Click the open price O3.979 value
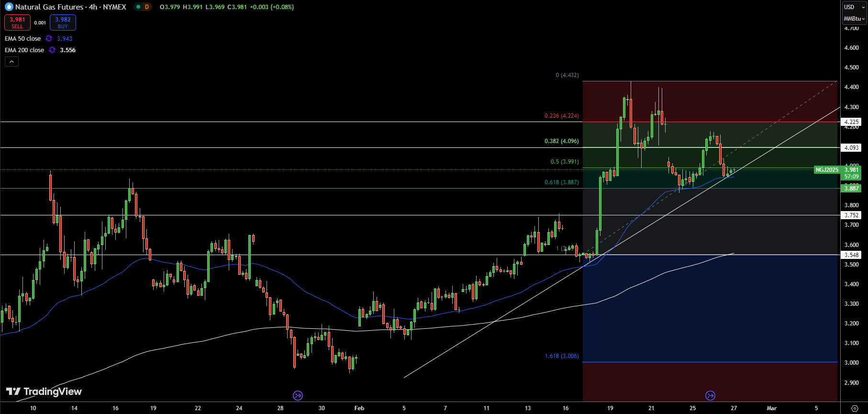Image resolution: width=868 pixels, height=414 pixels. tap(170, 7)
